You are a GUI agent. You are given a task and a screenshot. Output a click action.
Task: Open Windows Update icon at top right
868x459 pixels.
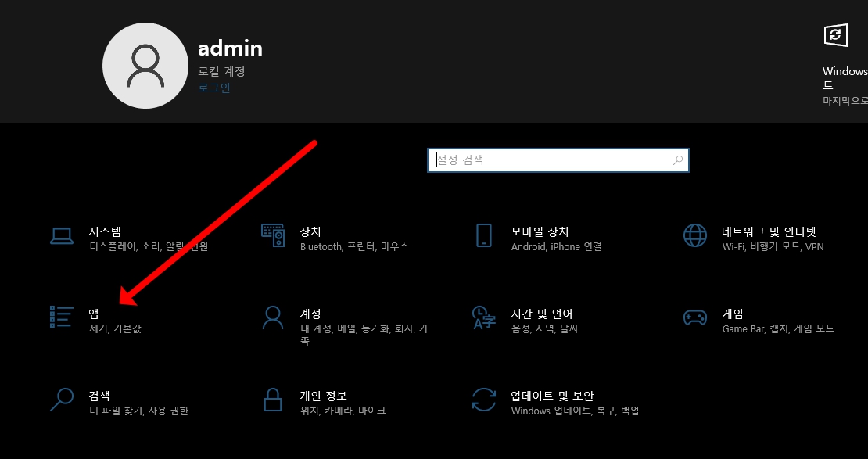point(835,36)
